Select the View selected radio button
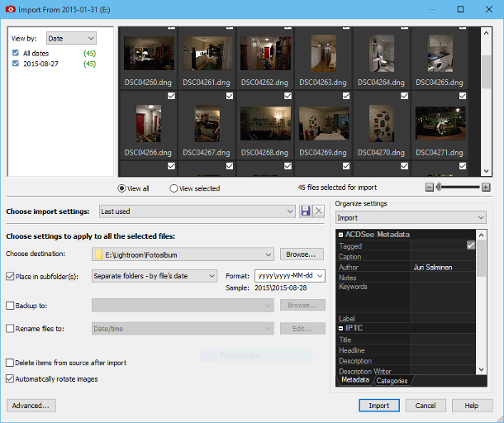The height and width of the screenshot is (423, 504). [174, 188]
